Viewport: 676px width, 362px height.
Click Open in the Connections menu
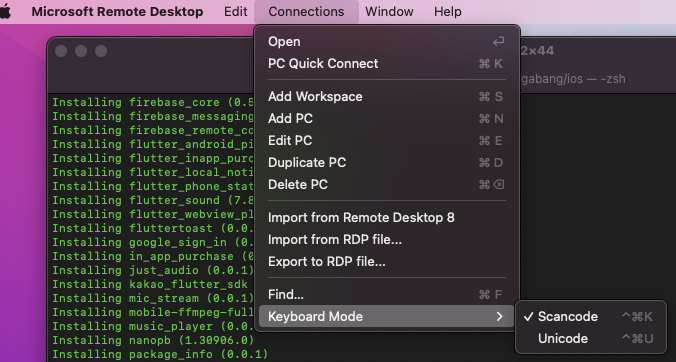pyautogui.click(x=387, y=41)
